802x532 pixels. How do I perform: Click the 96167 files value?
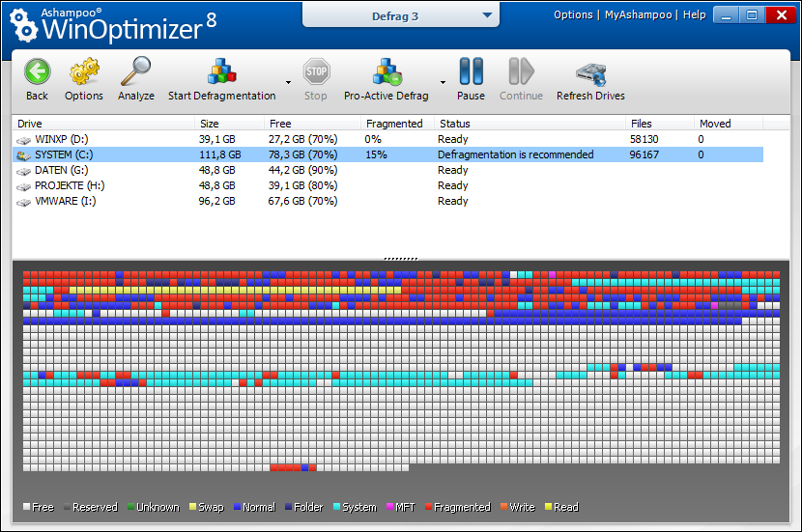tap(644, 154)
